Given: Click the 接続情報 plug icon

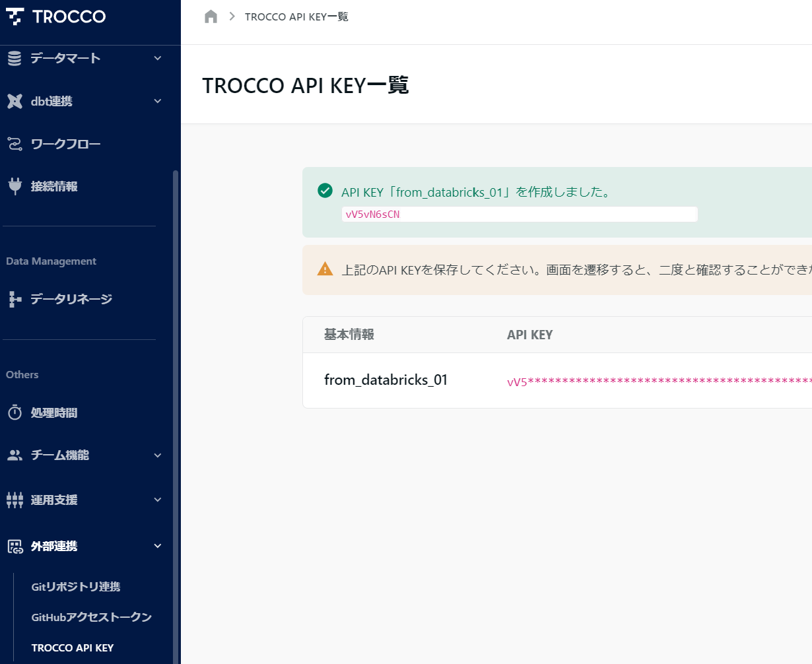Looking at the screenshot, I should coord(15,186).
